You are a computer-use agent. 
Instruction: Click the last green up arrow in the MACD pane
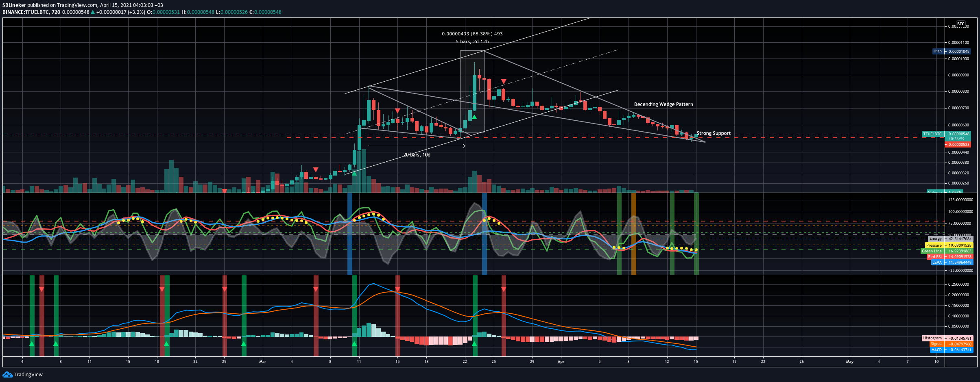coord(474,344)
